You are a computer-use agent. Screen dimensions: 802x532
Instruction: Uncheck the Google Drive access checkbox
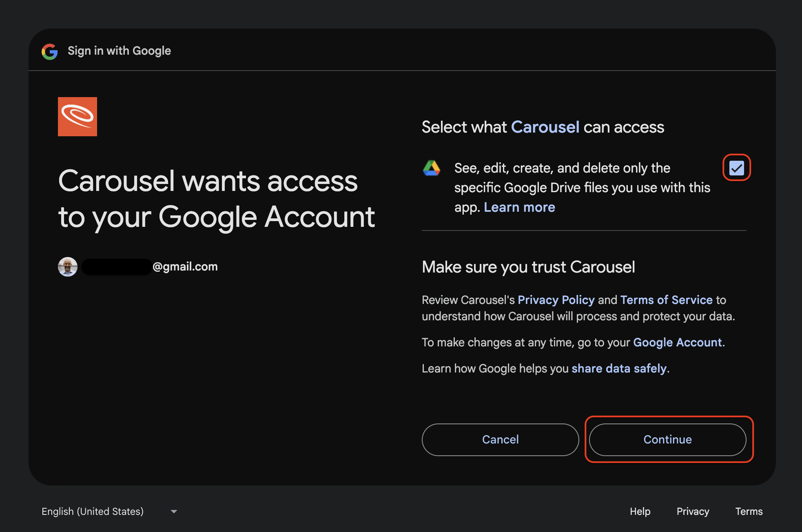[x=737, y=168]
